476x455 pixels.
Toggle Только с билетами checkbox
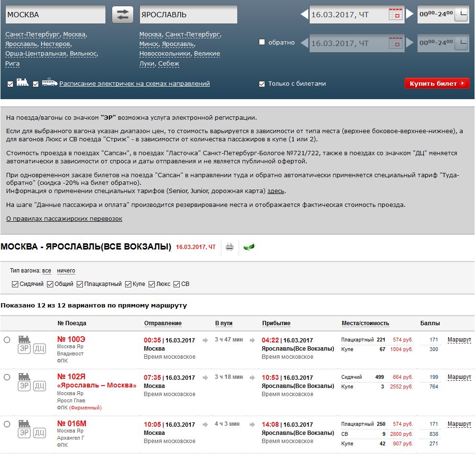point(262,84)
